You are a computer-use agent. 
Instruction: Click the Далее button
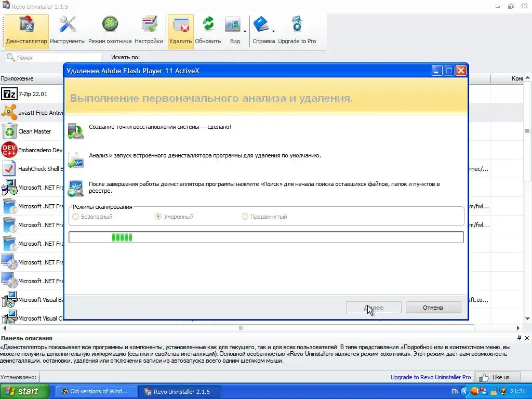tap(374, 308)
